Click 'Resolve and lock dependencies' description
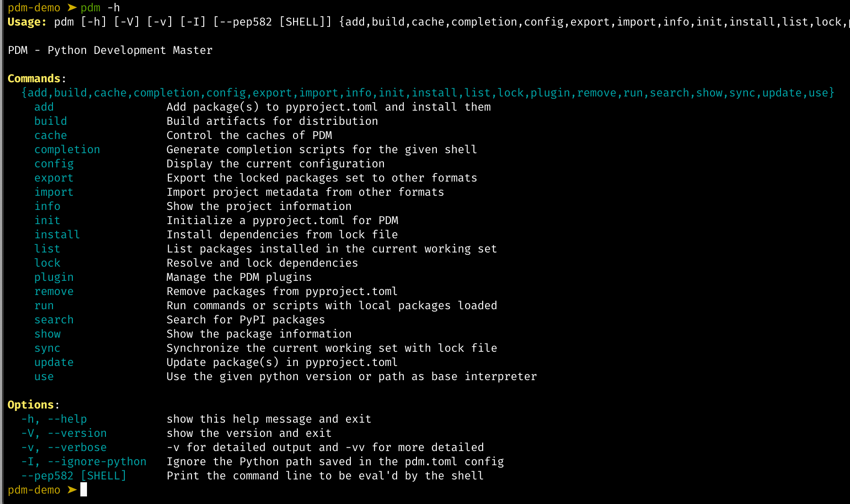Image resolution: width=850 pixels, height=504 pixels. click(x=262, y=263)
